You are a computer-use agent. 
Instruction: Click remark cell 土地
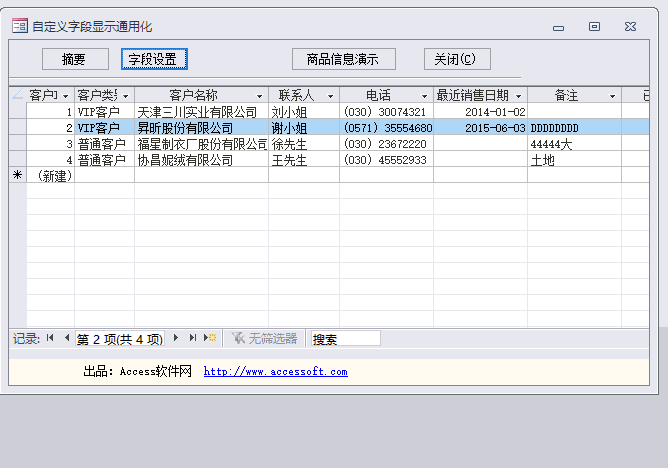[574, 159]
